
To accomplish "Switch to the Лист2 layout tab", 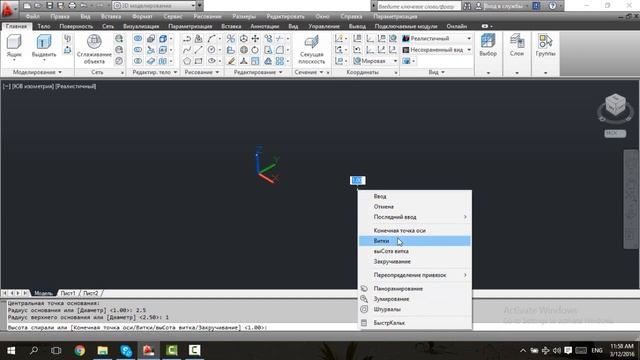I will 91,293.
